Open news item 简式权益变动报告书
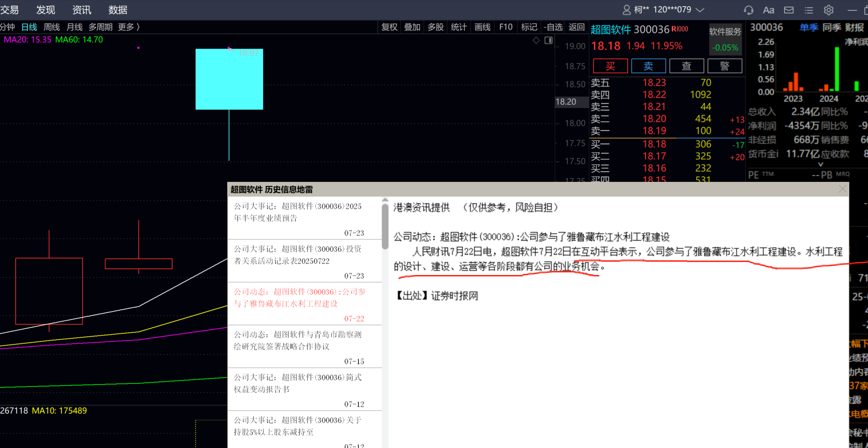This screenshot has width=868, height=448. (305, 390)
